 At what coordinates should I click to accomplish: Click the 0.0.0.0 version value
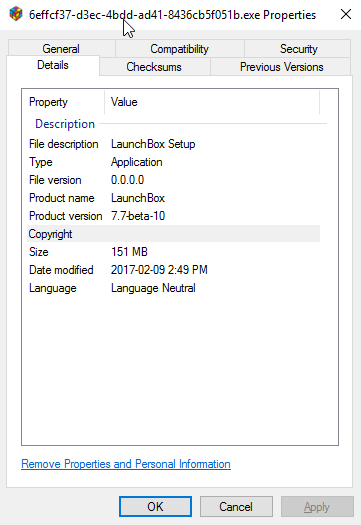coord(128,180)
